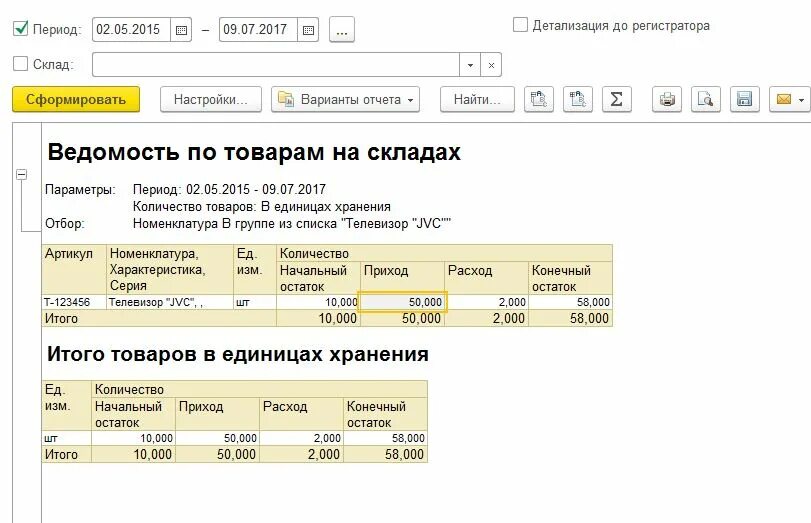Open Варианты отчета dropdown
The height and width of the screenshot is (523, 811).
point(346,99)
